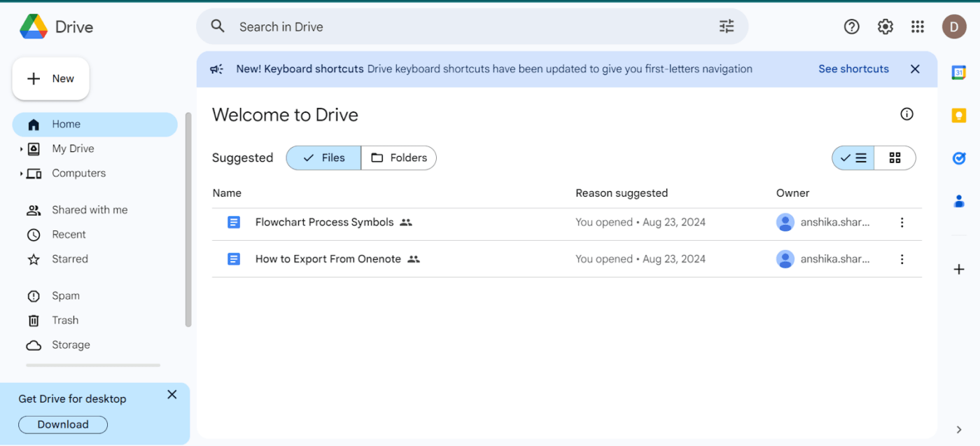Click the Owner column header
The height and width of the screenshot is (446, 980).
click(792, 193)
